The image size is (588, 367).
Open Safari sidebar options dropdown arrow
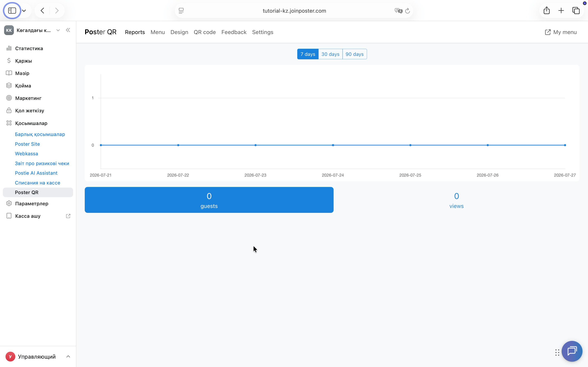coord(24,11)
